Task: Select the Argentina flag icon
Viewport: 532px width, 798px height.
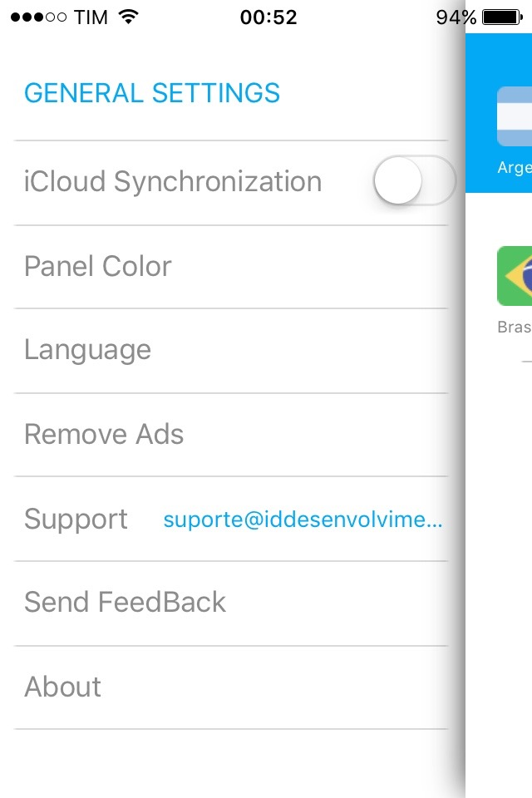Action: (x=515, y=116)
